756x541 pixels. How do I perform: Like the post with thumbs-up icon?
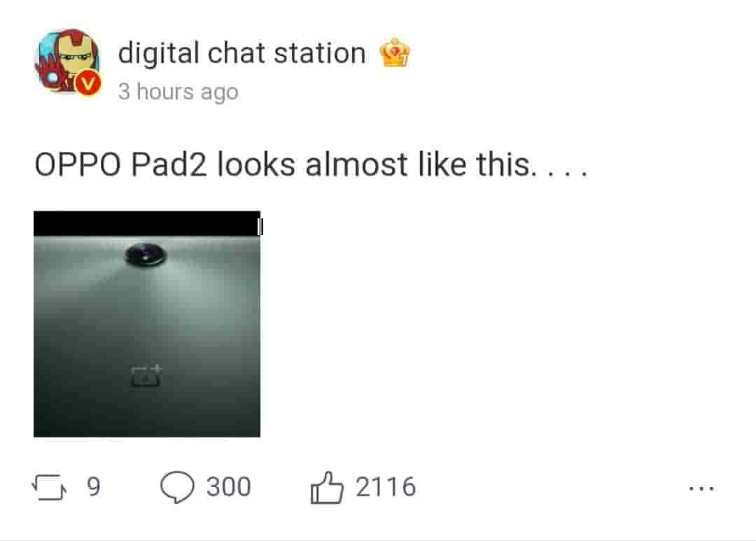[327, 488]
